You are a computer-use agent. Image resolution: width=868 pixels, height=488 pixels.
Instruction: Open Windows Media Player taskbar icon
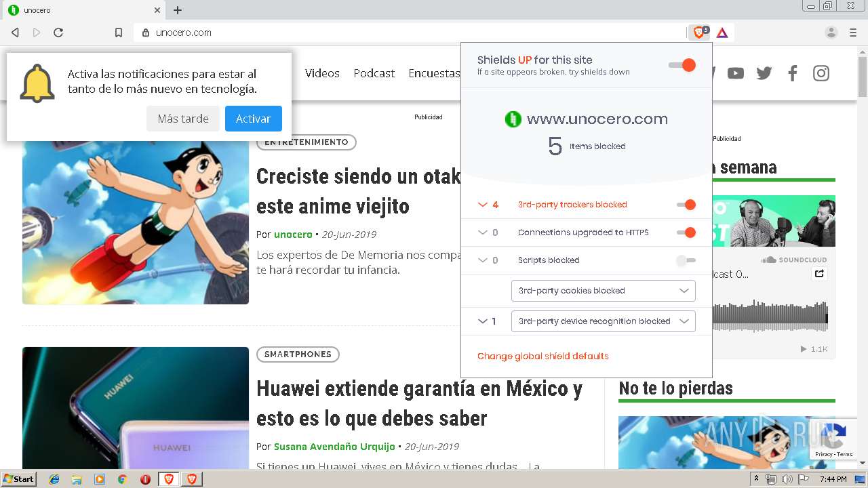[x=100, y=479]
